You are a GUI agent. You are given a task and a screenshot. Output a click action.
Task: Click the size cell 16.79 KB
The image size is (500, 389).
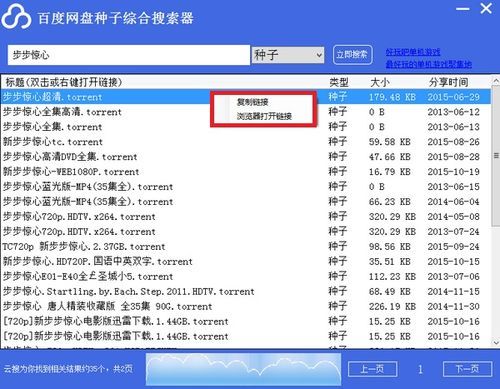click(390, 172)
